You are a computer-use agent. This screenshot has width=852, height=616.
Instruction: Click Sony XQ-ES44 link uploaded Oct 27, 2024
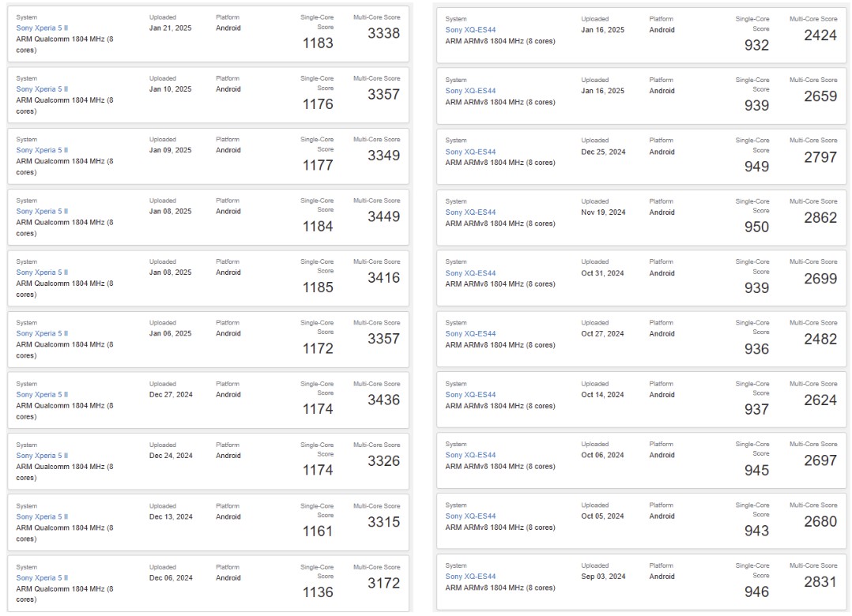[x=470, y=334]
